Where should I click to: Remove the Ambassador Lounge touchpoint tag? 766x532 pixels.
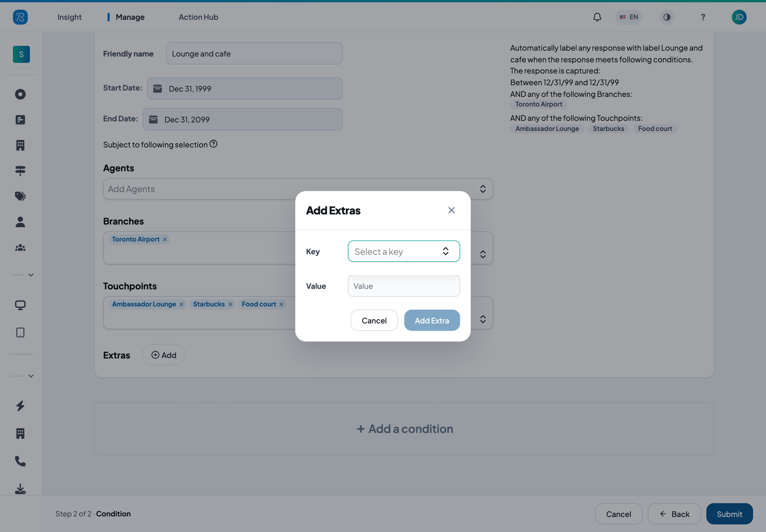click(181, 304)
